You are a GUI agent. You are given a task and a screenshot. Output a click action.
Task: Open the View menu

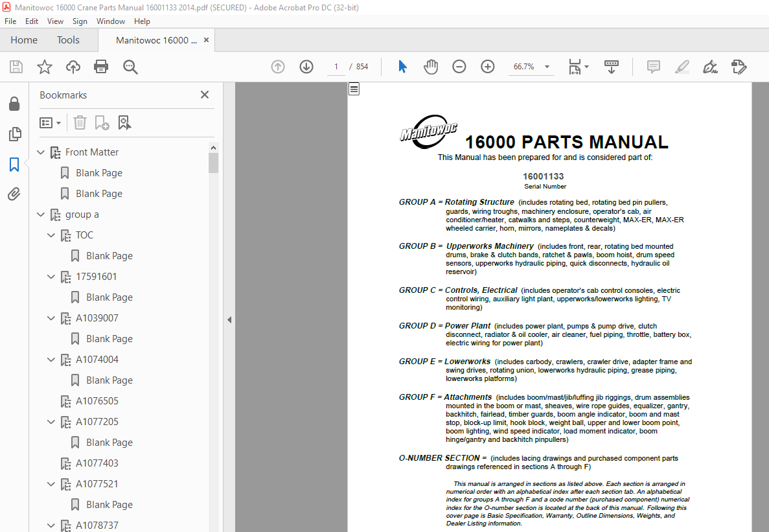pyautogui.click(x=55, y=21)
